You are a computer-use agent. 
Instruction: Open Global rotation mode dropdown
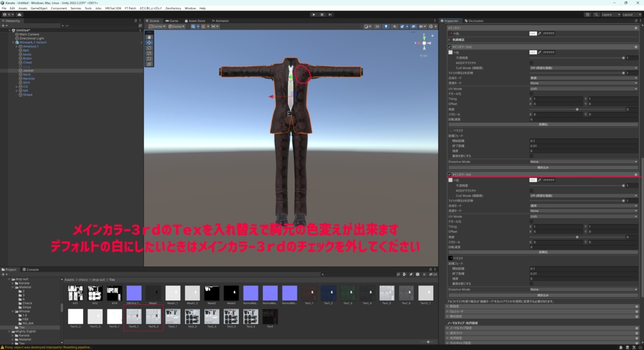(176, 26)
